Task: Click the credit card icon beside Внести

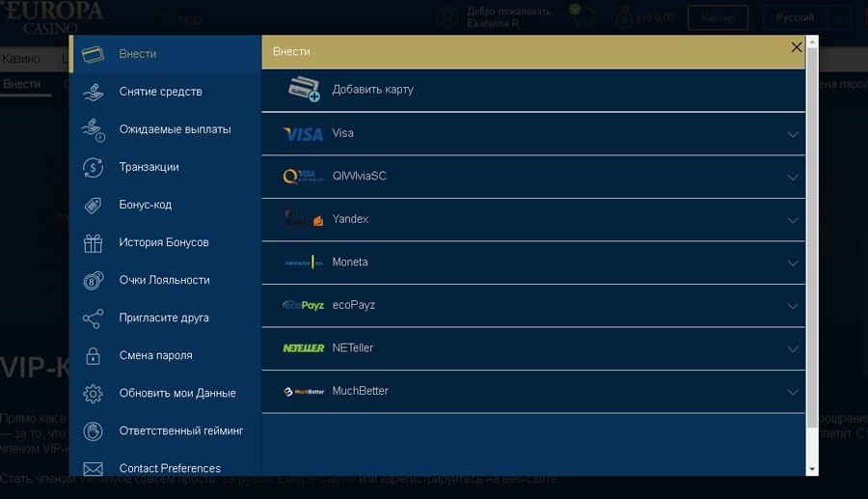Action: click(93, 54)
